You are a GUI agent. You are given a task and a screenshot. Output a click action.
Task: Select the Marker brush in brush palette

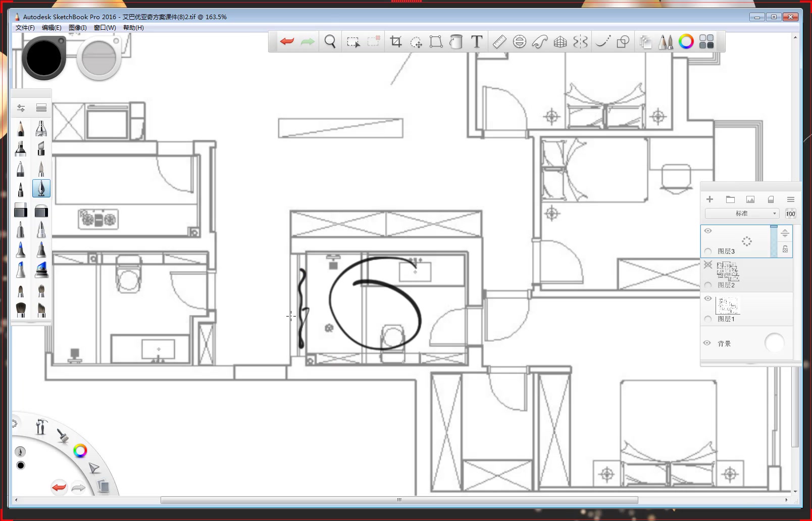pyautogui.click(x=21, y=148)
